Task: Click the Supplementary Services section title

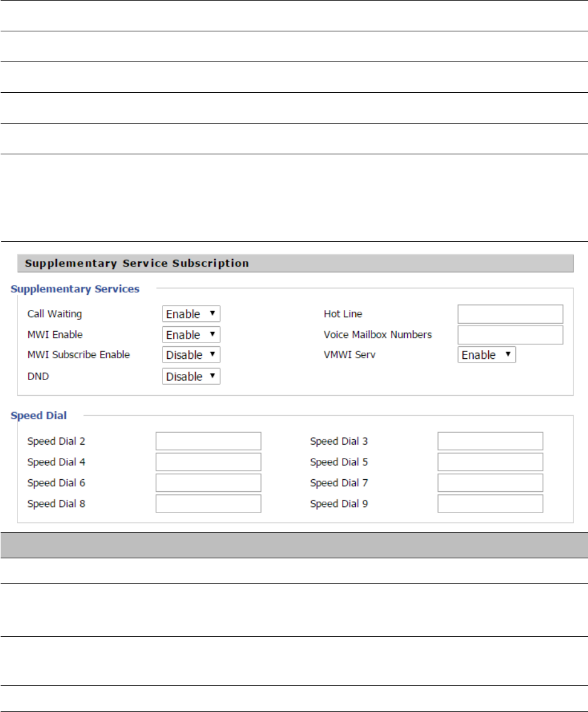Action: (75, 289)
